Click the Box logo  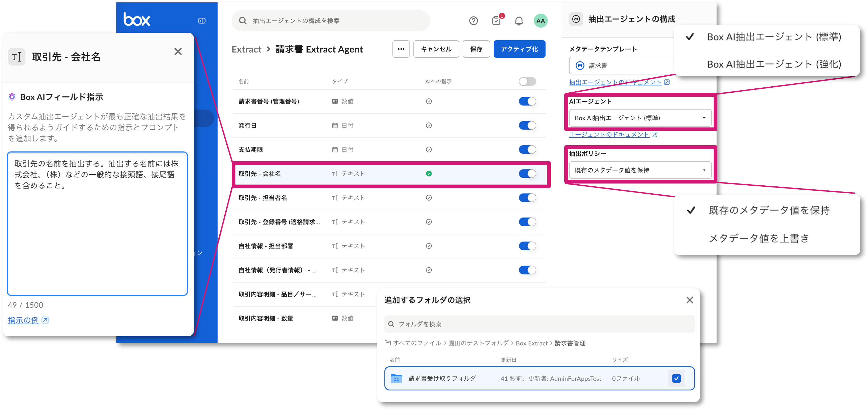coord(137,20)
